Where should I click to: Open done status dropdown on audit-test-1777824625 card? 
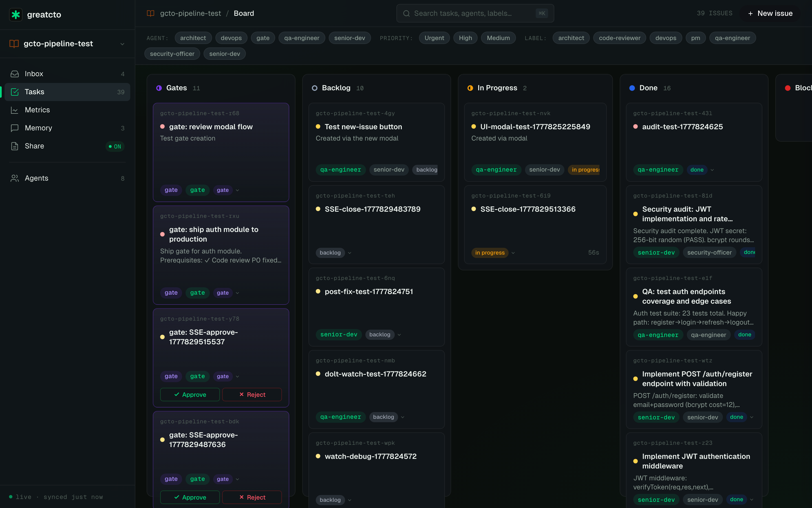(x=712, y=170)
